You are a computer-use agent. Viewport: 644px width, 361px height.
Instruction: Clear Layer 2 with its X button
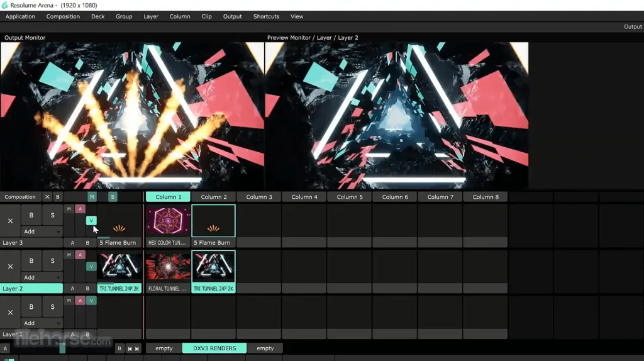[x=10, y=267]
